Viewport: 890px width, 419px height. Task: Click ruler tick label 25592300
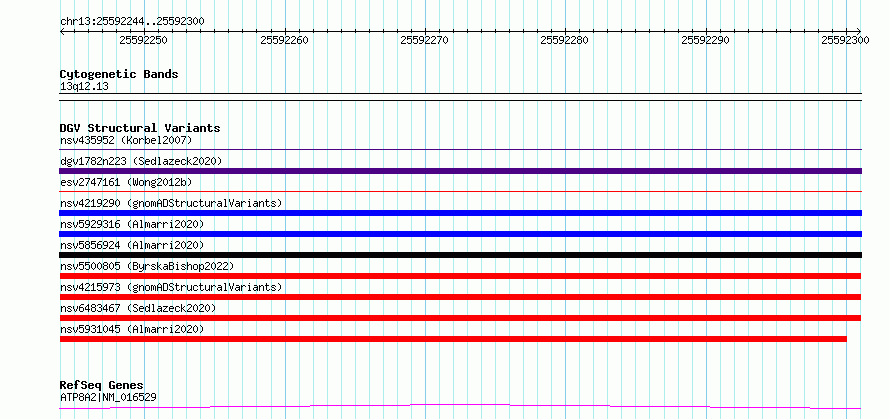coord(846,40)
